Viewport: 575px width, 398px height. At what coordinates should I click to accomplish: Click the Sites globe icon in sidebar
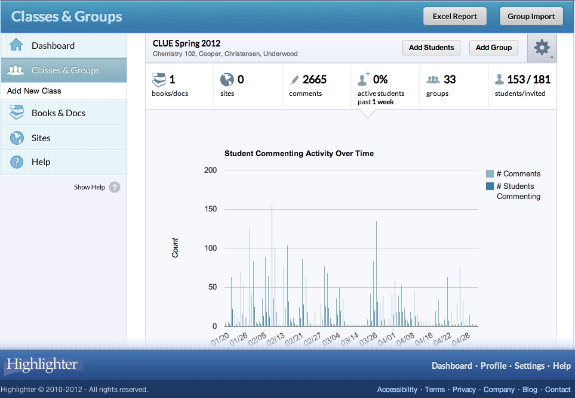click(x=17, y=138)
